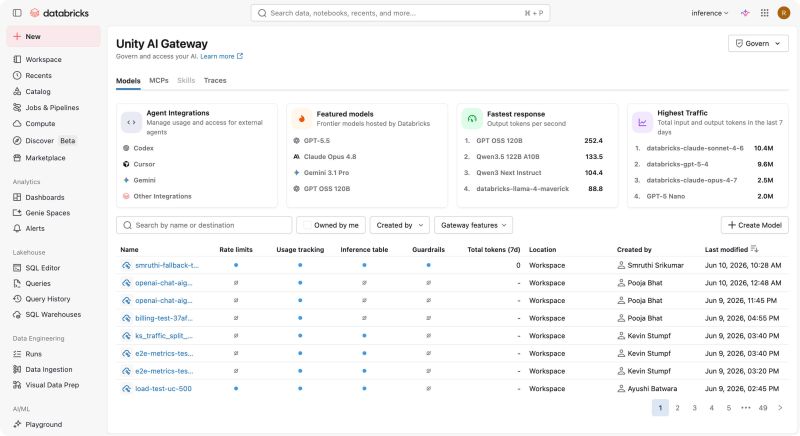This screenshot has height=436, width=800.
Task: Open the user avatar menu
Action: click(x=784, y=13)
